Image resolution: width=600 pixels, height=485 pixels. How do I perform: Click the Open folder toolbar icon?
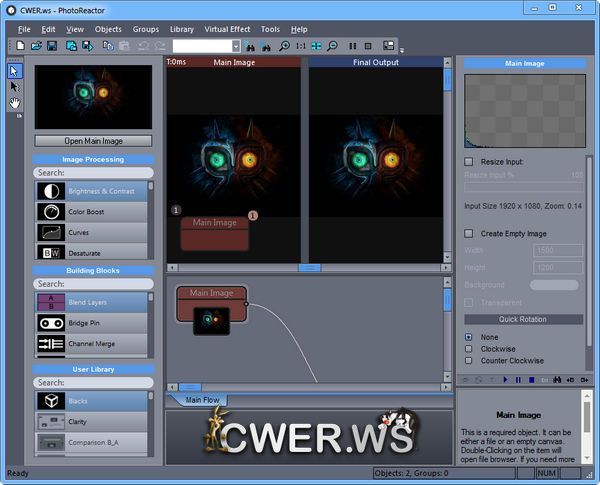pos(36,46)
